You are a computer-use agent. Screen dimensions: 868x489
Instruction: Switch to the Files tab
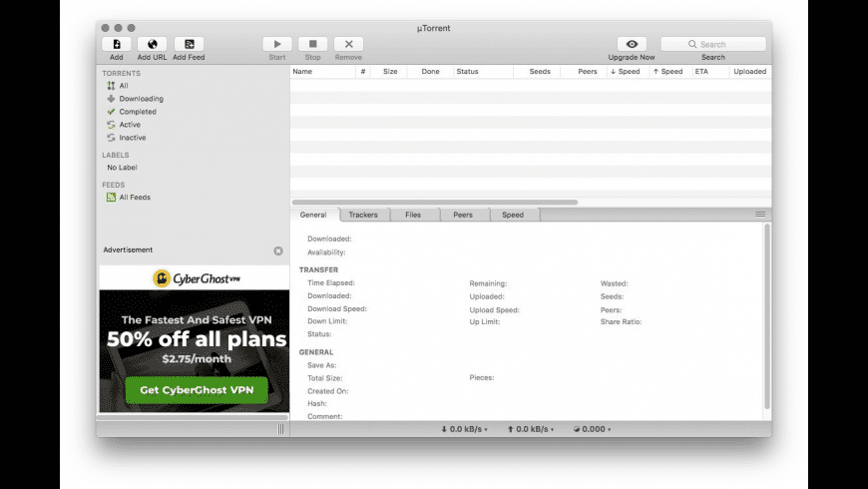click(x=413, y=215)
